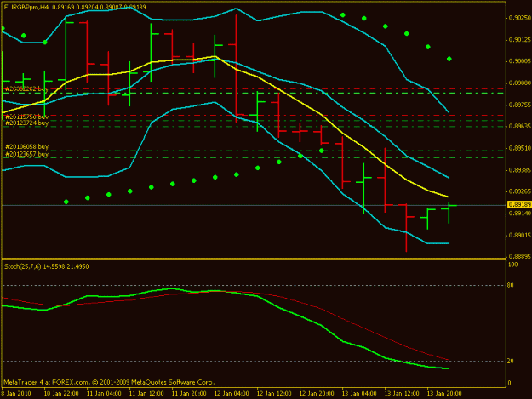Click the stochastic level 20 label
The width and height of the screenshot is (532, 399).
click(511, 361)
